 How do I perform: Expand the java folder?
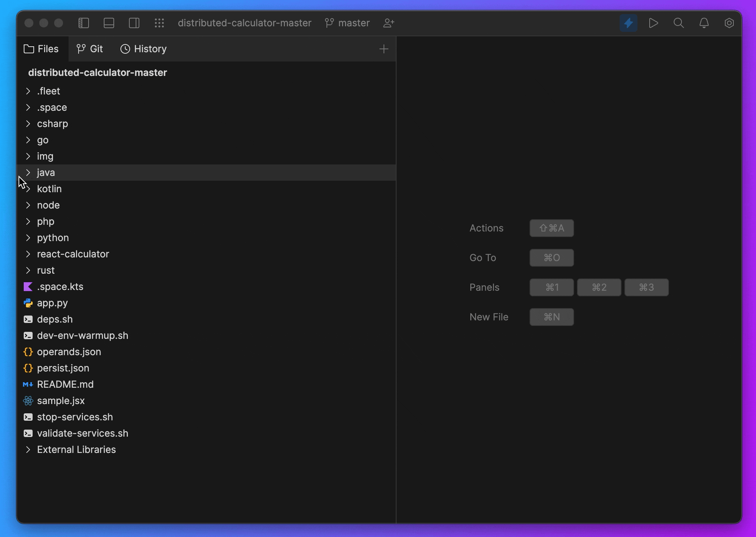click(28, 172)
